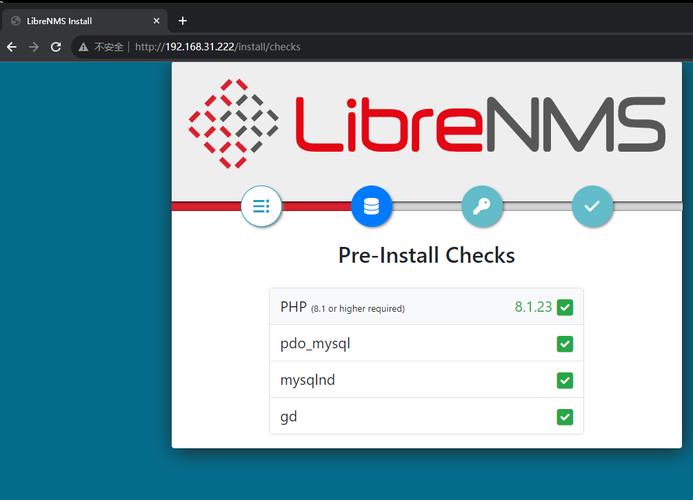Click the green check for pdo_mysql

tap(565, 344)
